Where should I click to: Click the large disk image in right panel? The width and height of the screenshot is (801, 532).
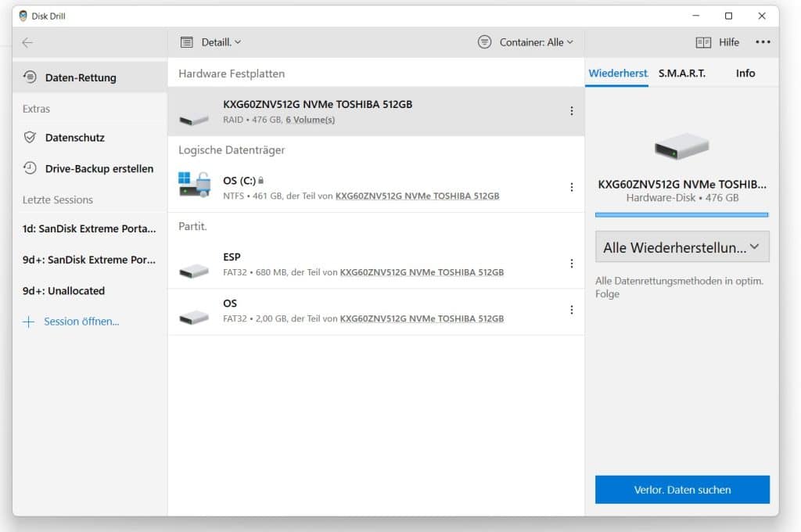pyautogui.click(x=682, y=147)
